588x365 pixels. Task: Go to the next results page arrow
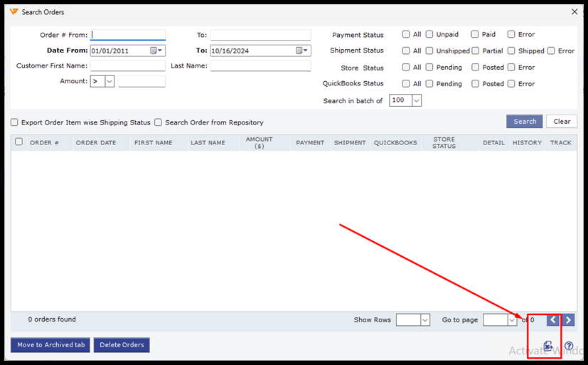568,320
